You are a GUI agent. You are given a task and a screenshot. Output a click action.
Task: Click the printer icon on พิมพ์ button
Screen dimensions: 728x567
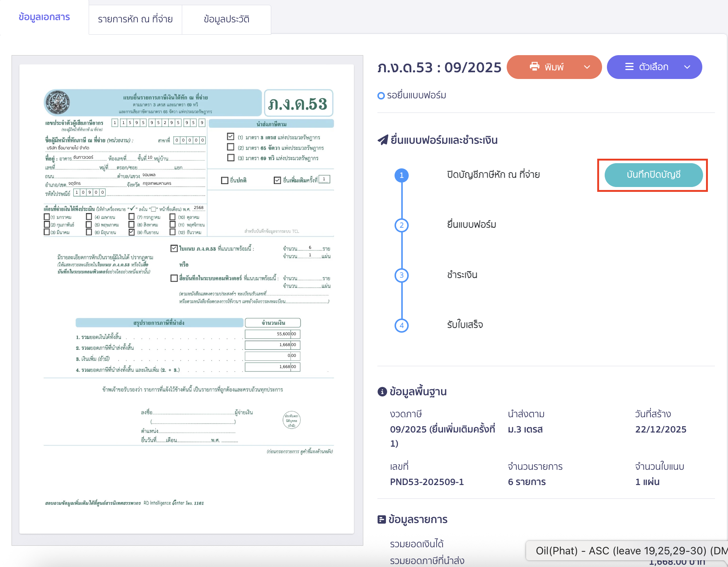(x=535, y=67)
